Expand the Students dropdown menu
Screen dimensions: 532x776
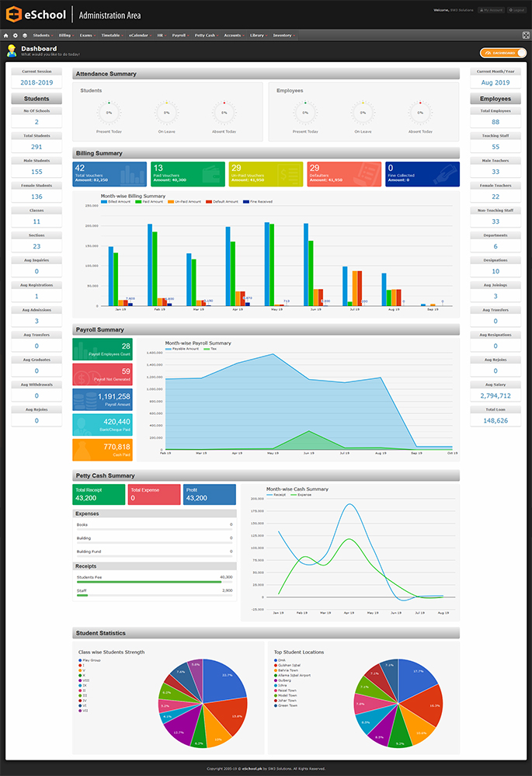pos(43,36)
